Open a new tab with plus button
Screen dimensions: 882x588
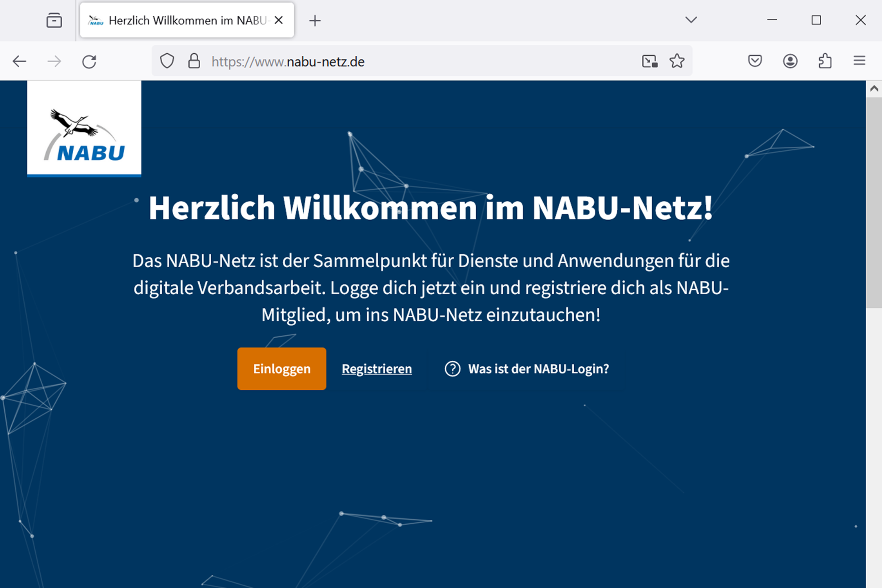tap(315, 20)
